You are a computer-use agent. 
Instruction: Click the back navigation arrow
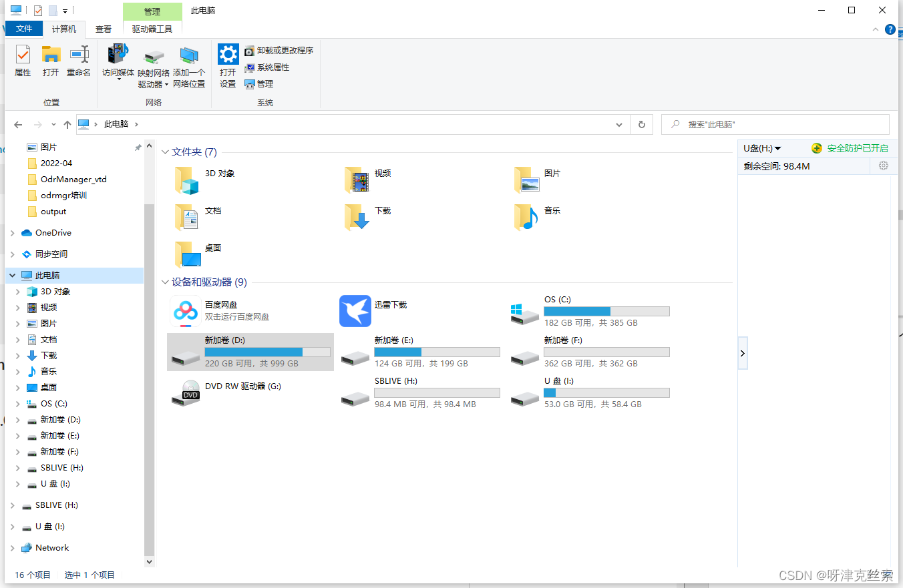pyautogui.click(x=18, y=125)
